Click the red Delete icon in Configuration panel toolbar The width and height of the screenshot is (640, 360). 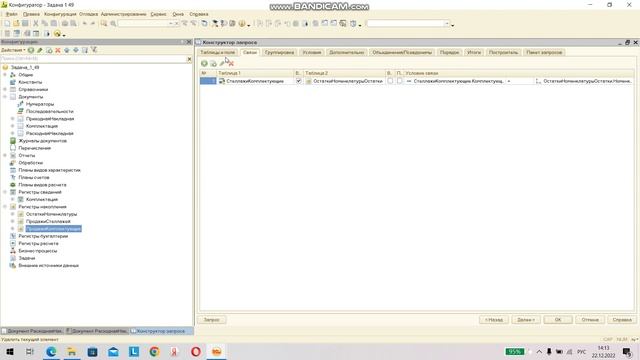[58, 50]
